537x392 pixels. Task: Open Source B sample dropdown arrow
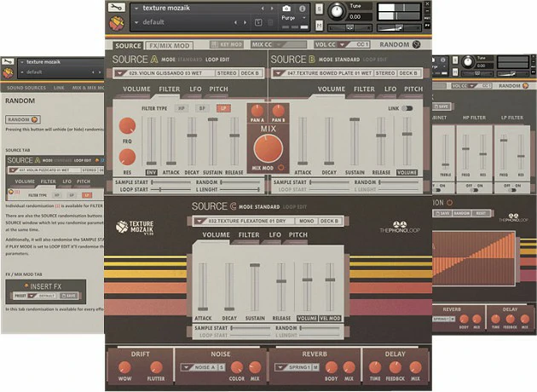(x=279, y=73)
